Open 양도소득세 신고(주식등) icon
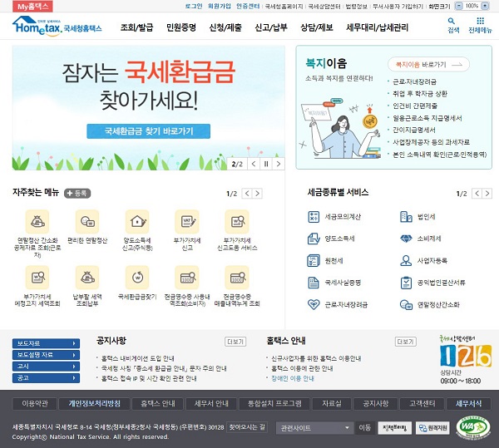 pyautogui.click(x=137, y=222)
